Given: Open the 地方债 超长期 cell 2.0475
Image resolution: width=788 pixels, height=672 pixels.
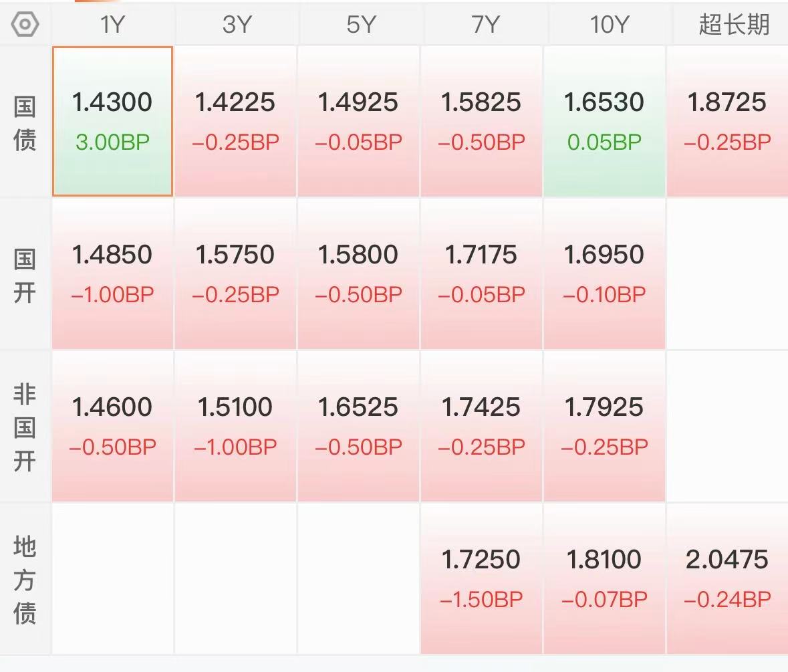Looking at the screenshot, I should [727, 579].
